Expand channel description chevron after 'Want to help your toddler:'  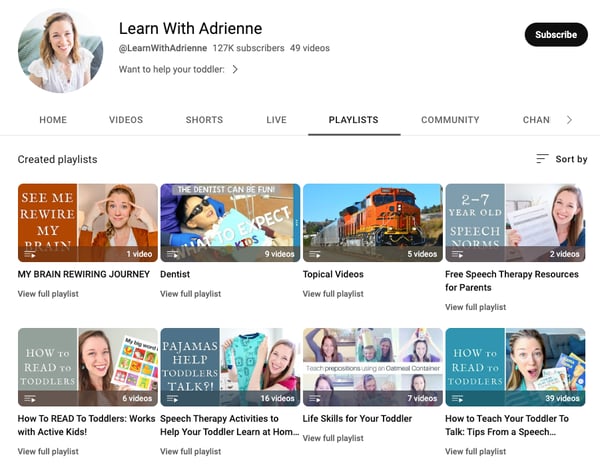tap(235, 69)
